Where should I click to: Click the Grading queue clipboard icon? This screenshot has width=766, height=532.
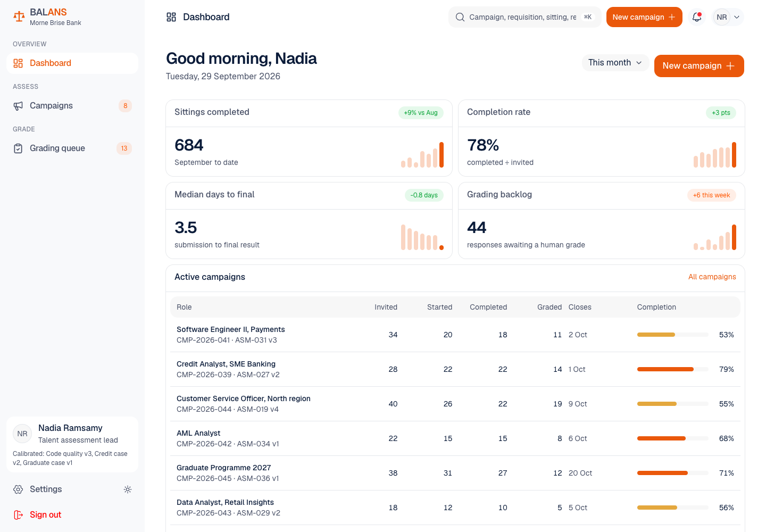[18, 148]
